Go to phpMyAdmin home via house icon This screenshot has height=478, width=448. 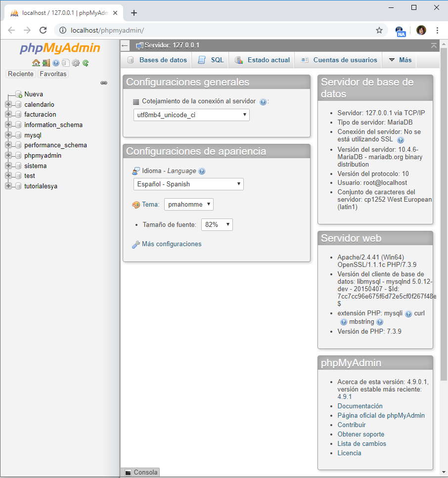36,63
